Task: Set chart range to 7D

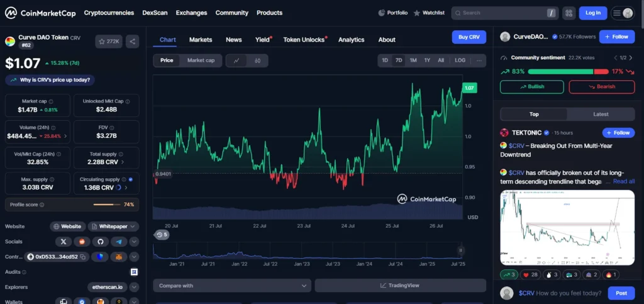Action: pyautogui.click(x=398, y=60)
